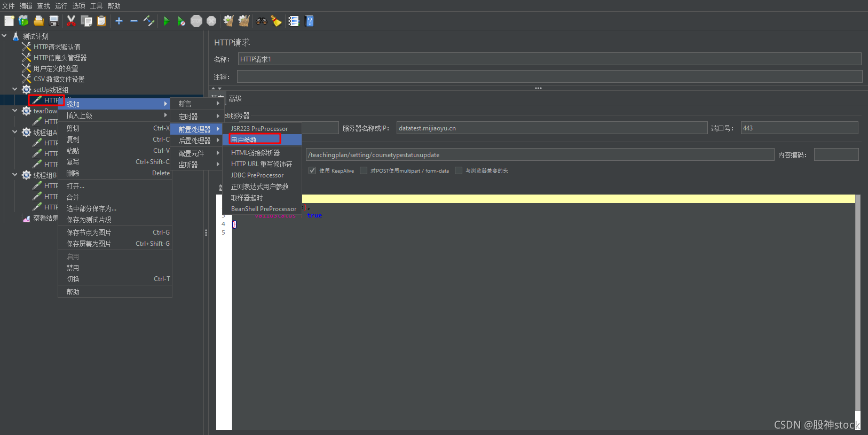This screenshot has width=868, height=435.
Task: Paste from the clipboard icon
Action: coord(101,21)
